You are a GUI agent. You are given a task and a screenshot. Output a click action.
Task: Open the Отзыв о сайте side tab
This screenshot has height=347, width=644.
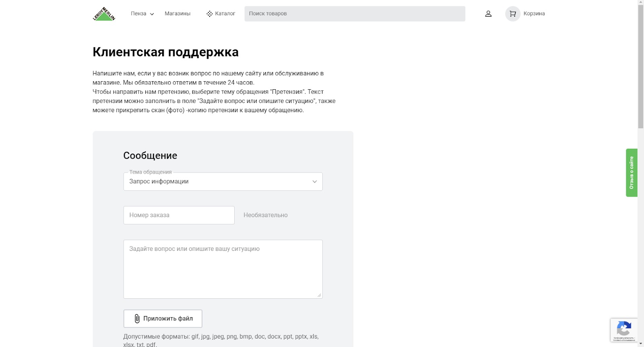point(632,172)
